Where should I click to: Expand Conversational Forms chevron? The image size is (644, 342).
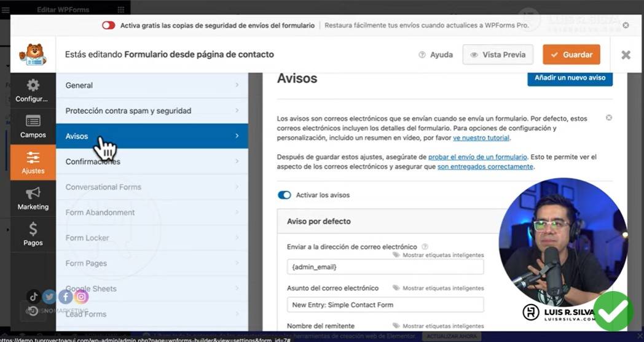tap(237, 187)
